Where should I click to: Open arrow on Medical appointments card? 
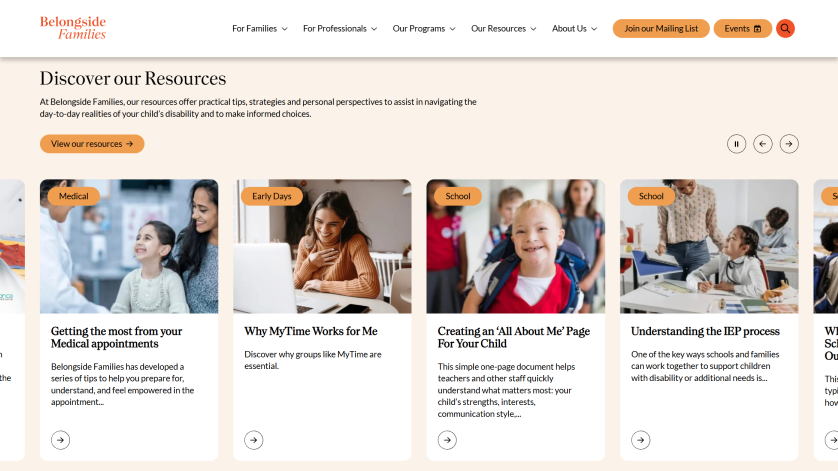pyautogui.click(x=60, y=440)
